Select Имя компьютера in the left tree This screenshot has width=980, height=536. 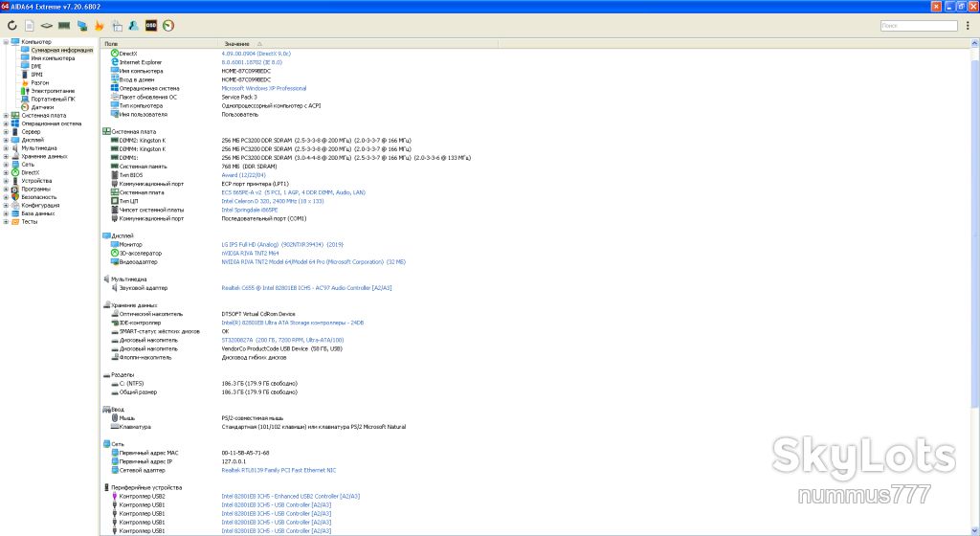(x=53, y=58)
